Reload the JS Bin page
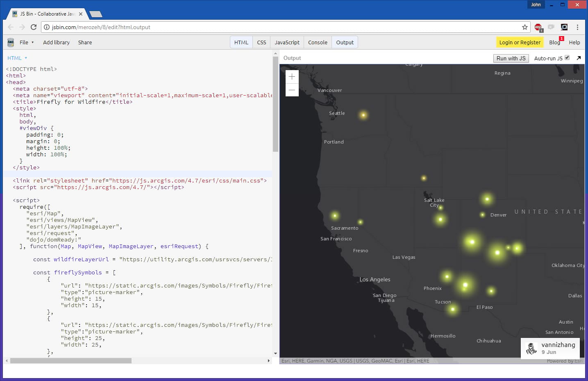Image resolution: width=588 pixels, height=381 pixels. click(34, 27)
